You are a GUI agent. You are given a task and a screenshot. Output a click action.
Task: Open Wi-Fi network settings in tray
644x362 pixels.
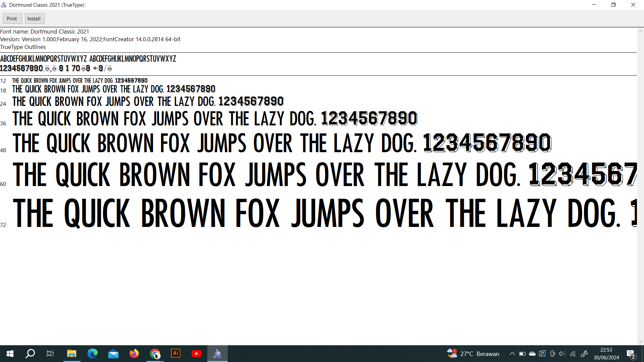tap(573, 354)
